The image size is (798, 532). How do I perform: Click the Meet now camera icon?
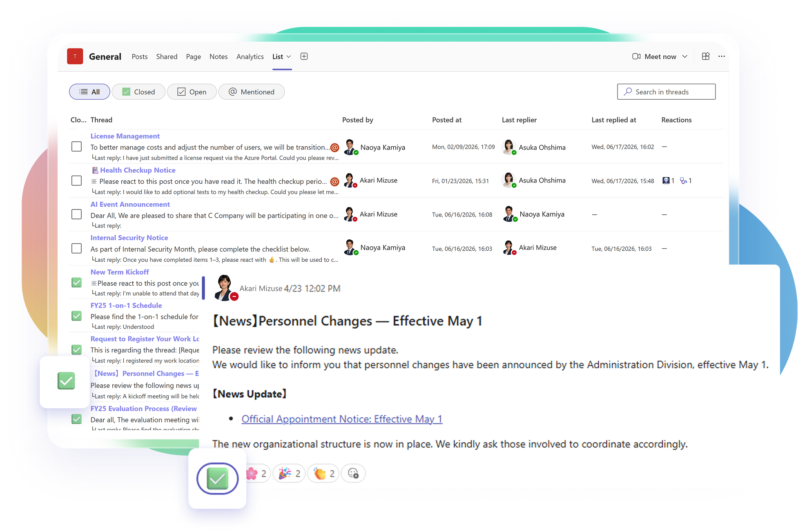(636, 56)
